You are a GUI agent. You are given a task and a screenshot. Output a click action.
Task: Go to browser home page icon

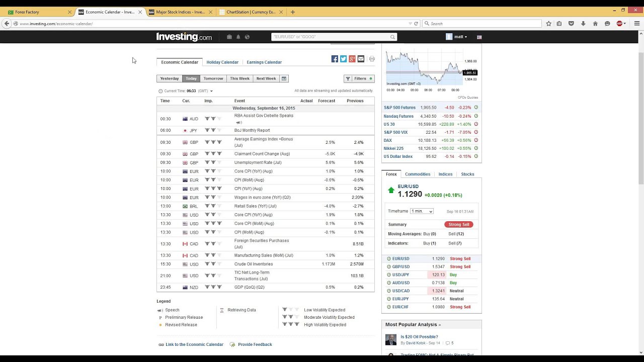coord(595,24)
